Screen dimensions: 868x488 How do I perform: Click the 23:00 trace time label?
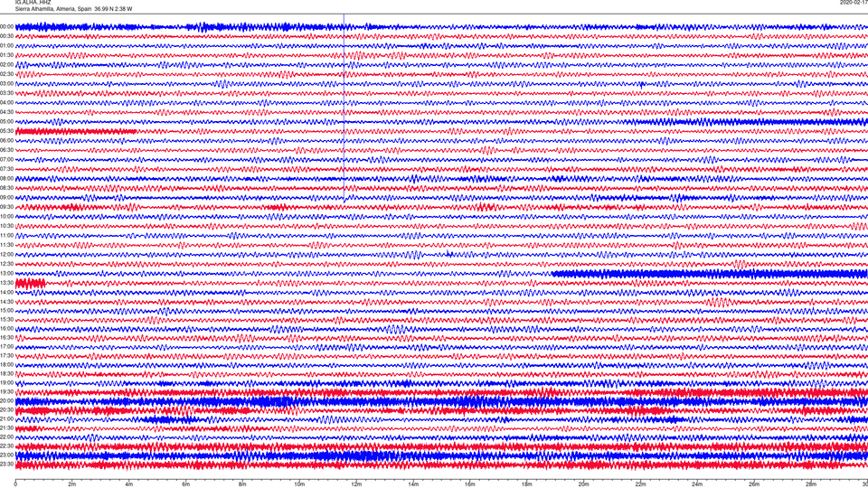tap(6, 455)
